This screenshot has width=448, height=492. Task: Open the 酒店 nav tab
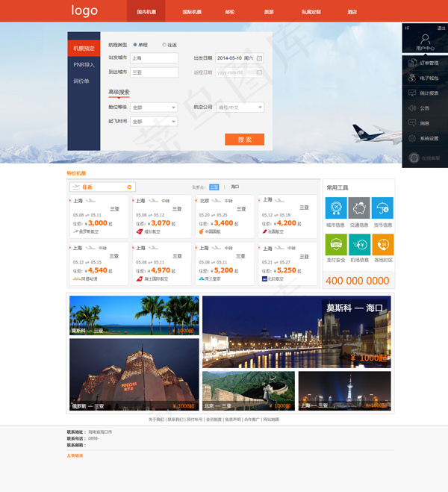coord(352,12)
